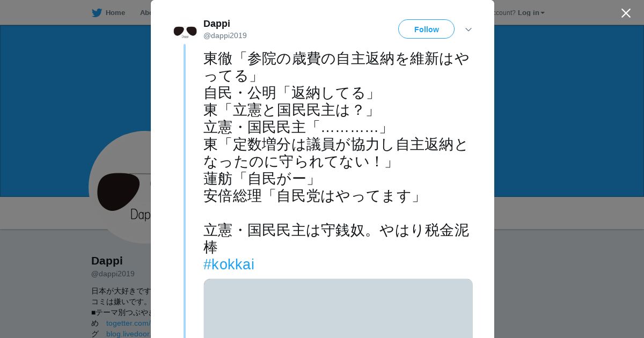
Task: Open the blog.livedoor link in the bio
Action: tap(128, 334)
